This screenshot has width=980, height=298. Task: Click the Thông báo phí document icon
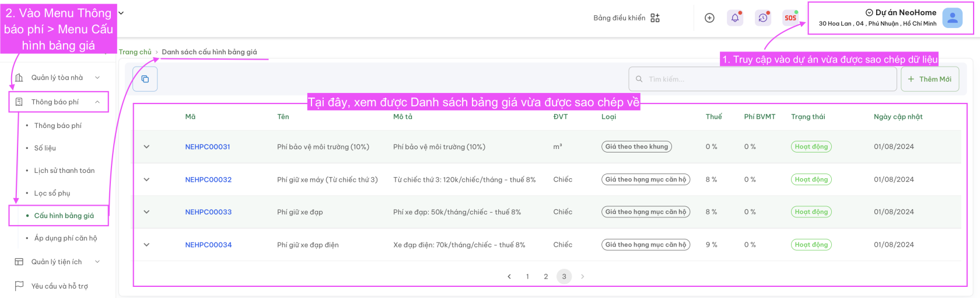click(x=19, y=102)
